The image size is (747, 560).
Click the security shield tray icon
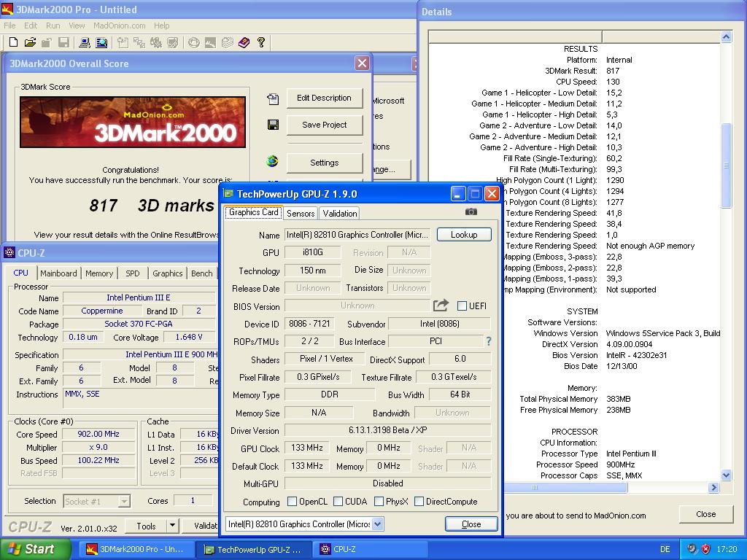[706, 549]
